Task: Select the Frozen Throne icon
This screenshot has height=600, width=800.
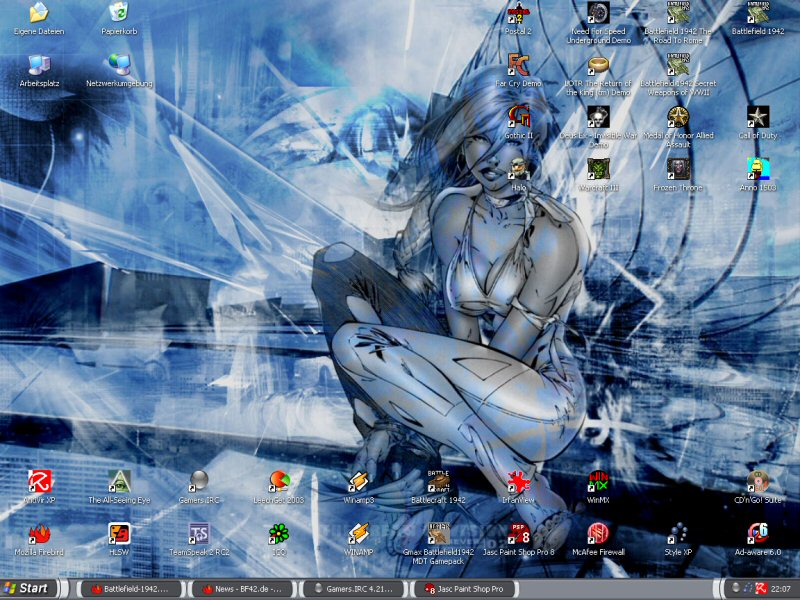Action: point(678,169)
